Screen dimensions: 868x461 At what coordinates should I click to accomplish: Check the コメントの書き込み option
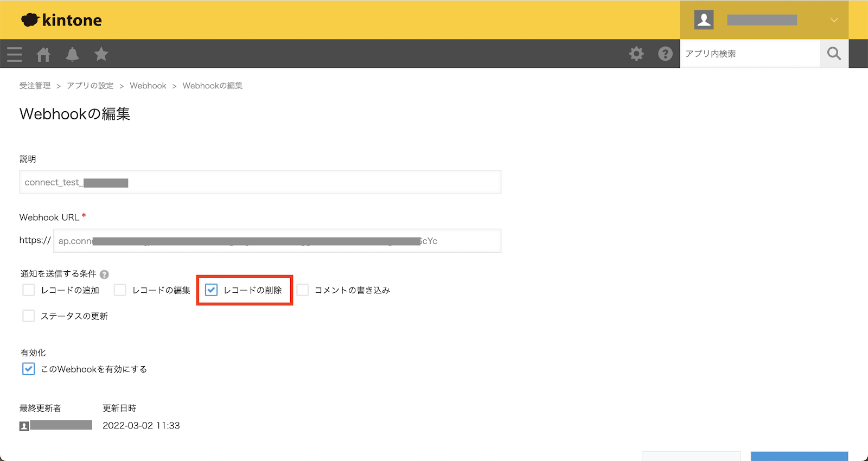pyautogui.click(x=303, y=290)
